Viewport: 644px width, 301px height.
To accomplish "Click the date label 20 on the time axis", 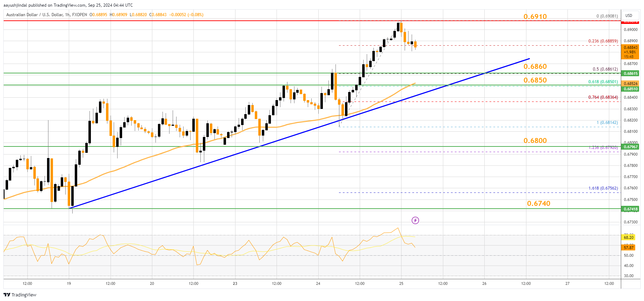I will [152, 283].
